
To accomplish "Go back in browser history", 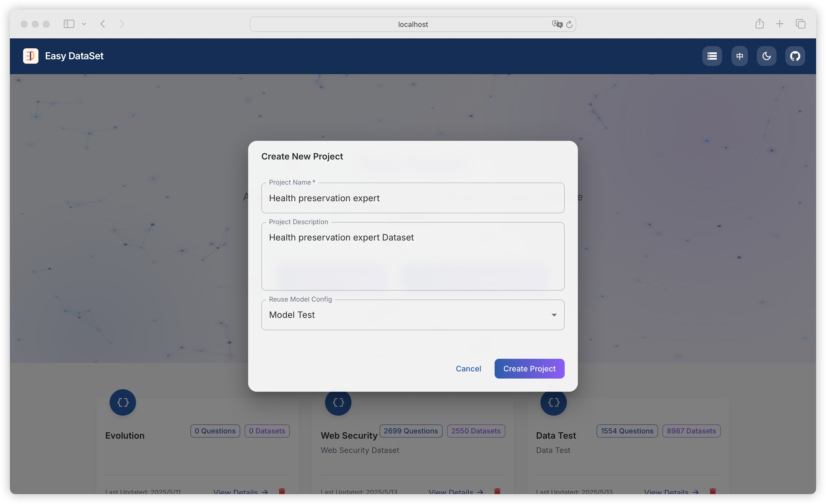I will point(103,24).
